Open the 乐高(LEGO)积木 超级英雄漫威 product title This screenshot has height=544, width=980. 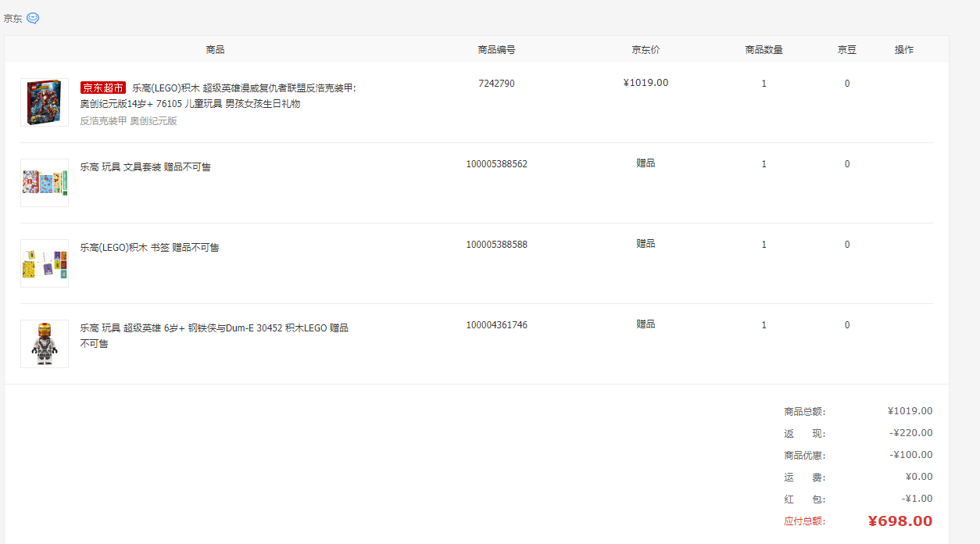(x=218, y=95)
